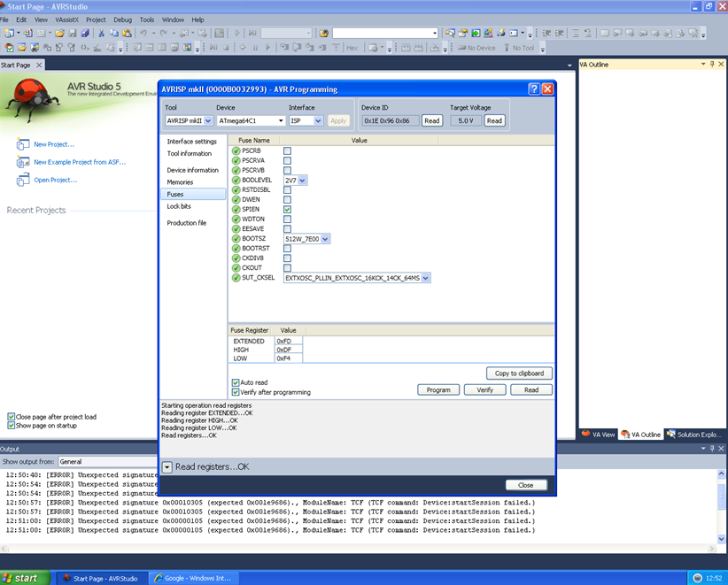This screenshot has height=585, width=728.
Task: Click the Indent lines toolbar icon
Action: pyautogui.click(x=560, y=33)
